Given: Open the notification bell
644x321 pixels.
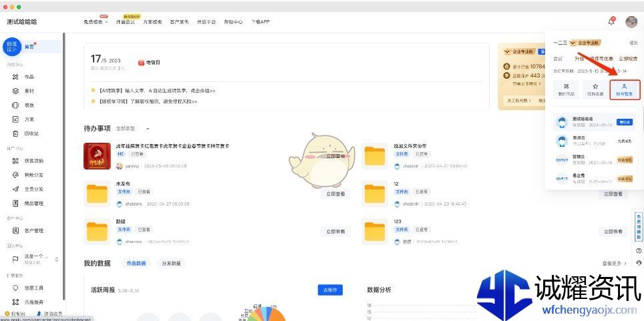Looking at the screenshot, I should [611, 22].
